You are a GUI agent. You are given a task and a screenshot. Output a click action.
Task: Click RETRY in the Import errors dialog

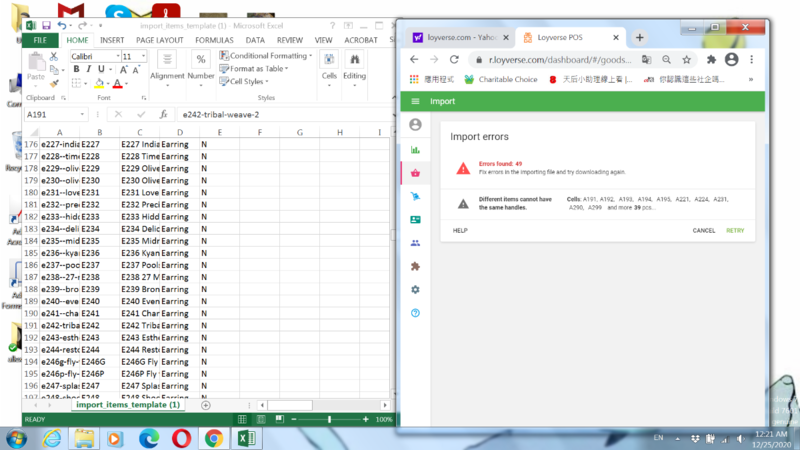pos(735,231)
